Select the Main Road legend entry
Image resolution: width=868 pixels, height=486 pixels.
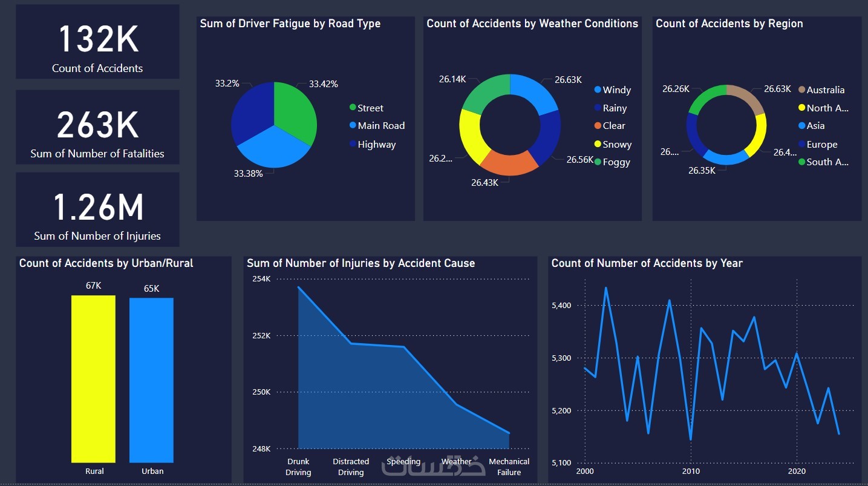[x=377, y=126]
